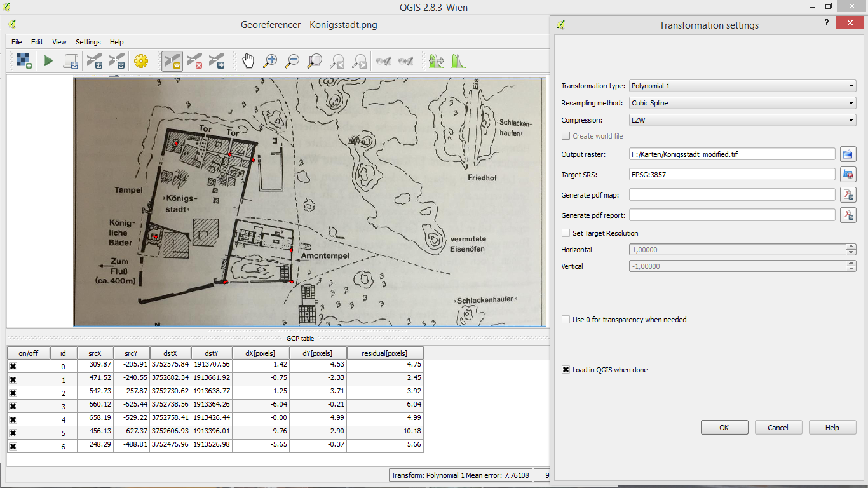Sort by the residual[pixels] column header

click(x=384, y=353)
